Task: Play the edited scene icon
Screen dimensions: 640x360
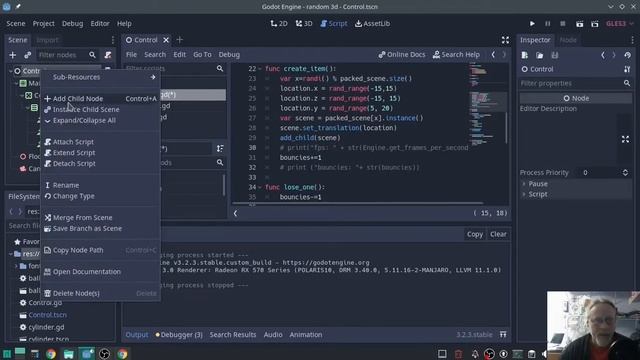Action: coord(580,24)
